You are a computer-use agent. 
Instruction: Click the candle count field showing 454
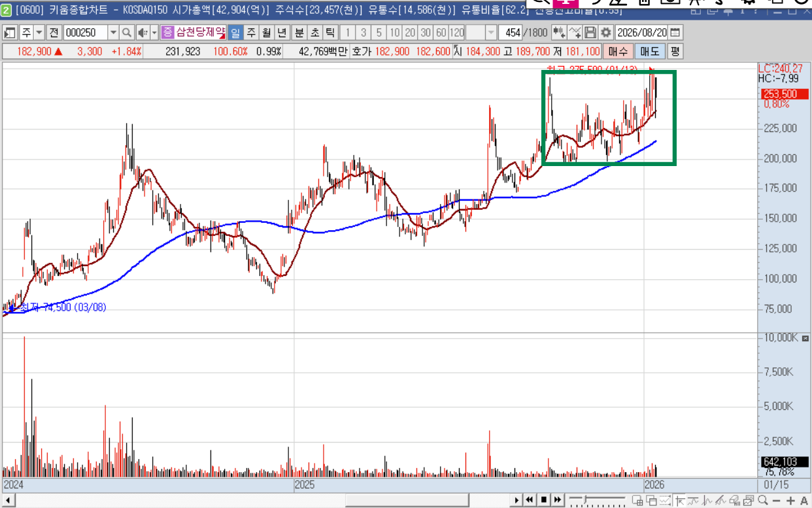pos(509,33)
